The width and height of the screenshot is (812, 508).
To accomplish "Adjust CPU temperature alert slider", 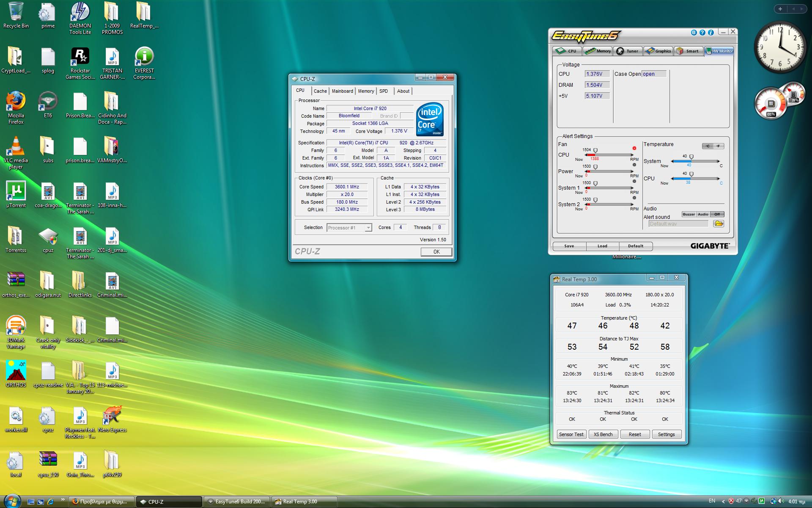I will 691,174.
